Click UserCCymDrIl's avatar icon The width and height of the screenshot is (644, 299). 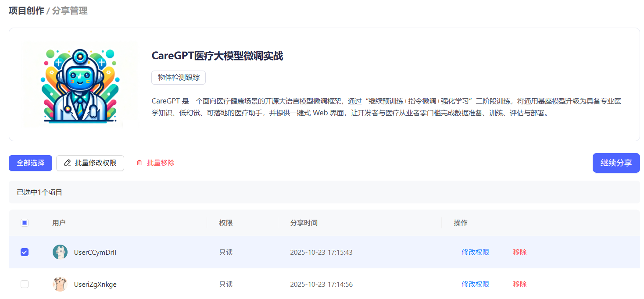point(60,252)
